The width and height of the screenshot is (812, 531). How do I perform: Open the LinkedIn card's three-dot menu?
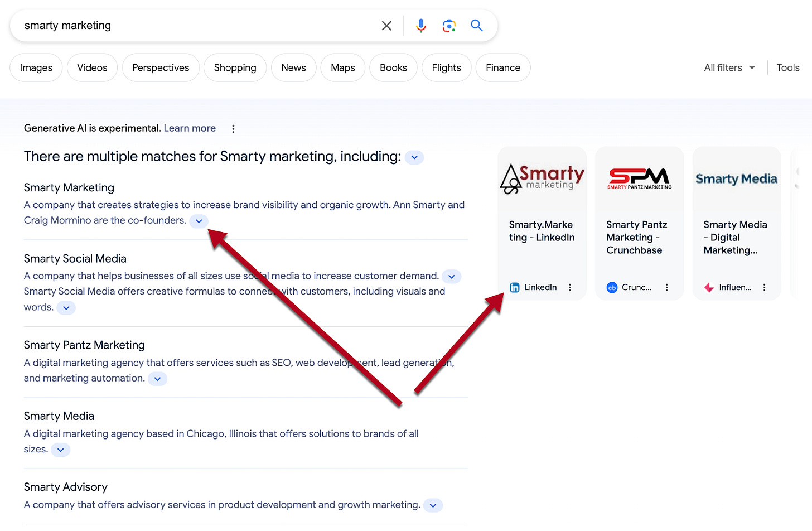pos(570,287)
